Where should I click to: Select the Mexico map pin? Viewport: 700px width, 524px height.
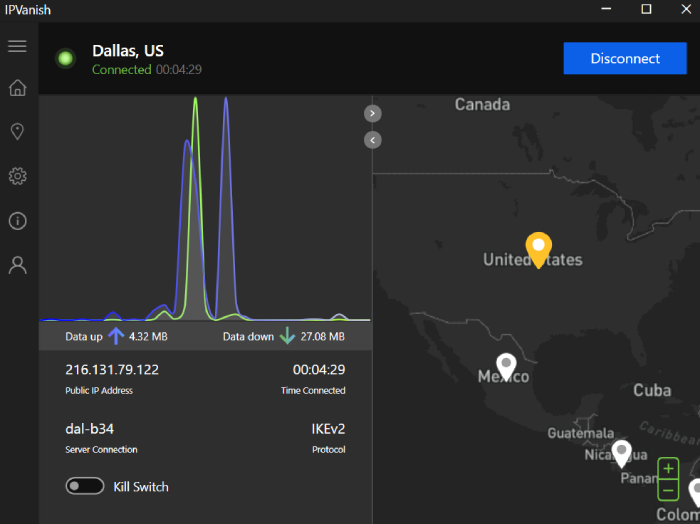click(506, 366)
